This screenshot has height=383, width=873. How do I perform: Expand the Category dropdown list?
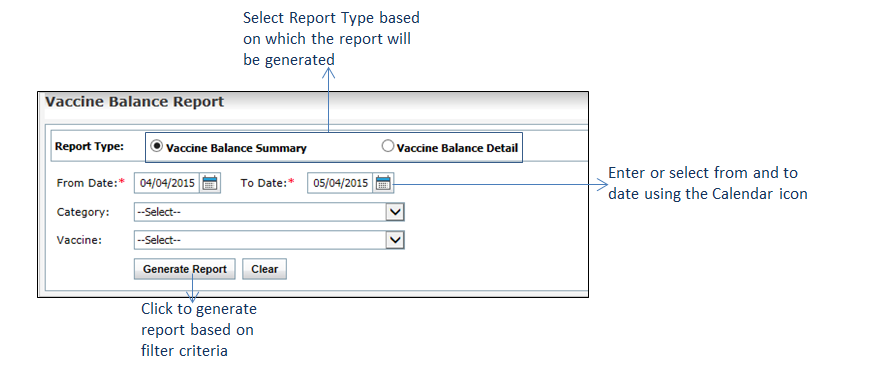(x=269, y=212)
